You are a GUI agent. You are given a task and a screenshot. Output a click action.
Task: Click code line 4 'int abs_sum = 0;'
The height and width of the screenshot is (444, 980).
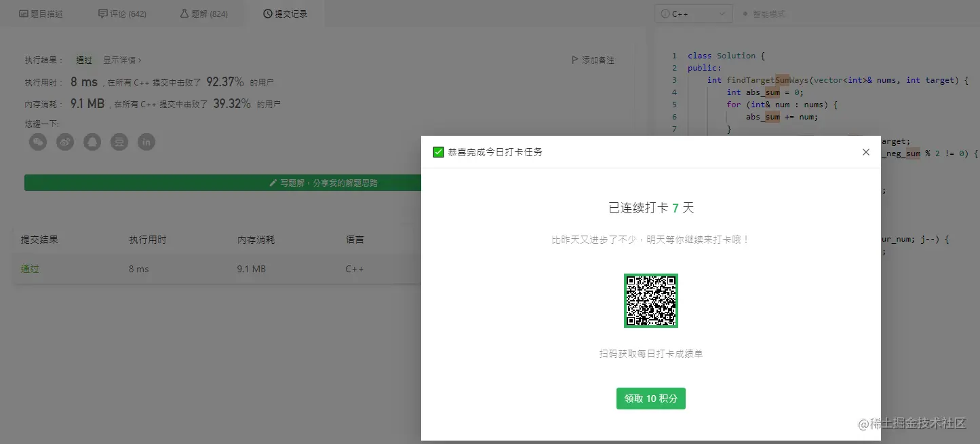tap(765, 92)
